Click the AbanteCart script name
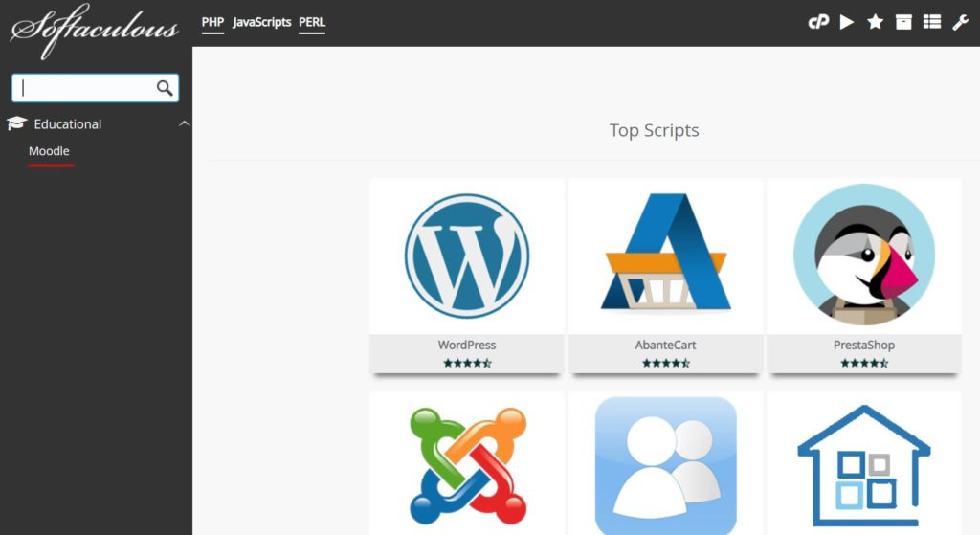This screenshot has width=980, height=535. click(666, 345)
